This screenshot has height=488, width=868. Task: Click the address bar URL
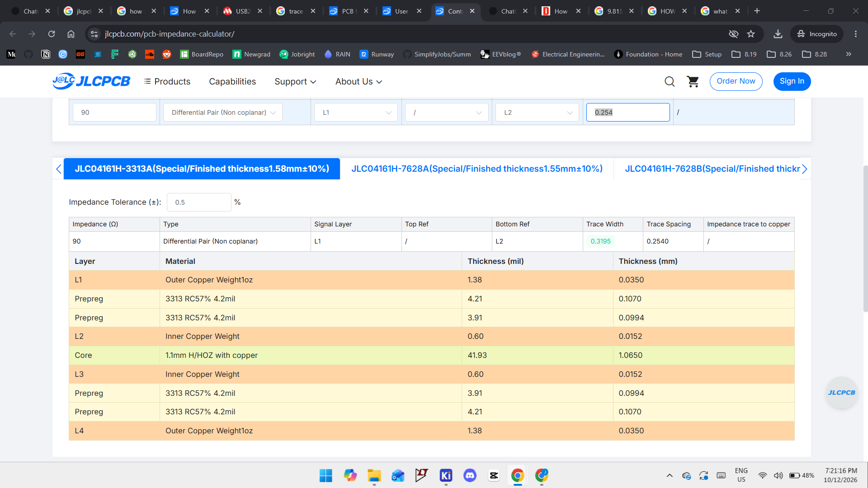click(x=170, y=34)
